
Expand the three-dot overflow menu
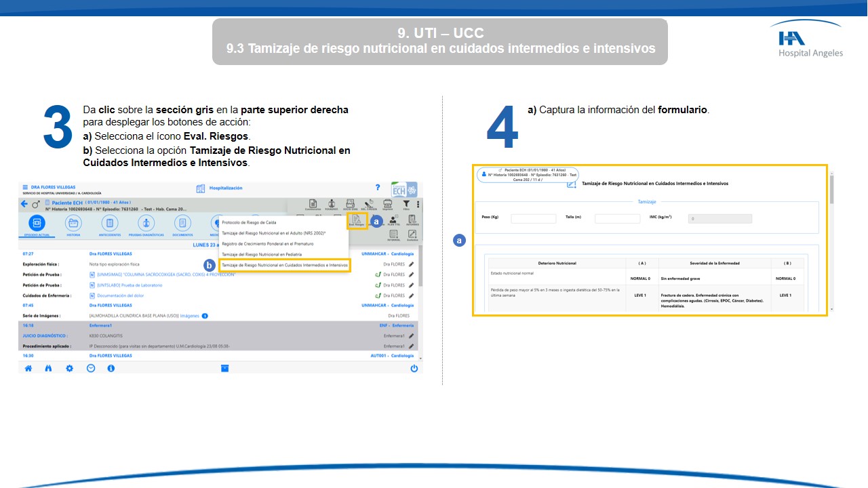pyautogui.click(x=418, y=204)
